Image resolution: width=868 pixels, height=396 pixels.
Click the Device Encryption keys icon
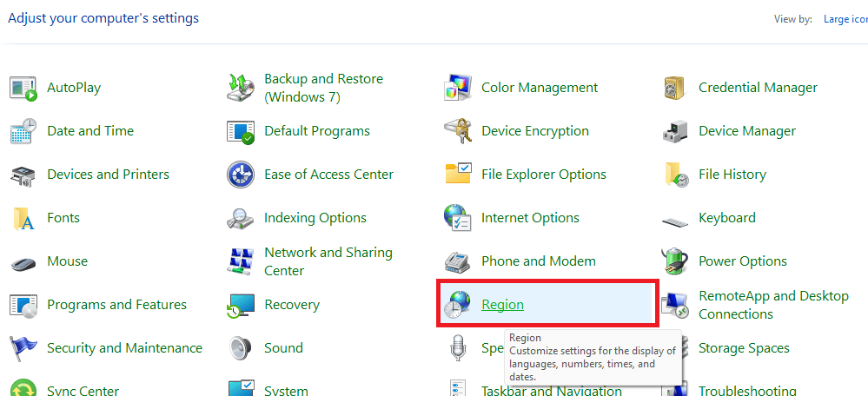coord(458,131)
